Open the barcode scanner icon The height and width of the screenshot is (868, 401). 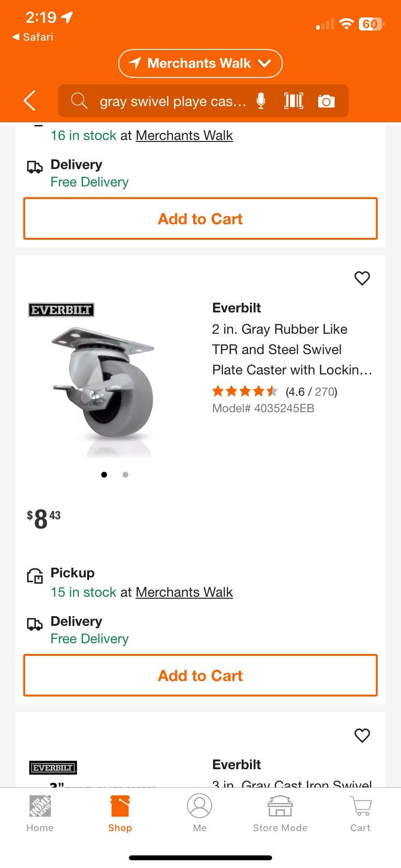tap(293, 101)
